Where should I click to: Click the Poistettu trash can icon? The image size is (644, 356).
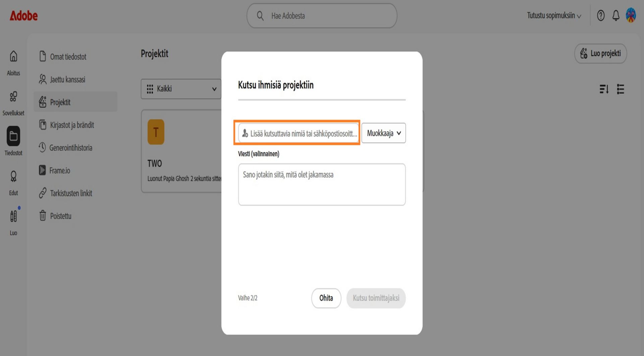43,215
